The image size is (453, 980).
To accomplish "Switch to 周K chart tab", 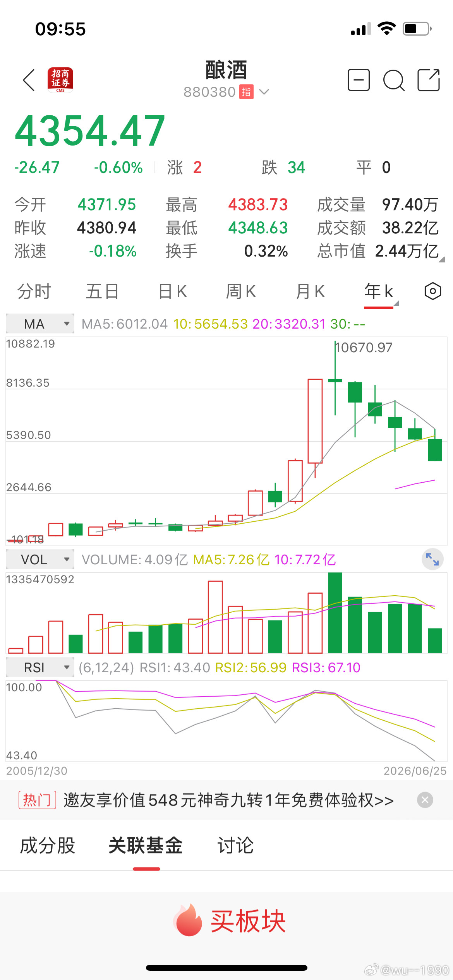I will click(x=241, y=291).
